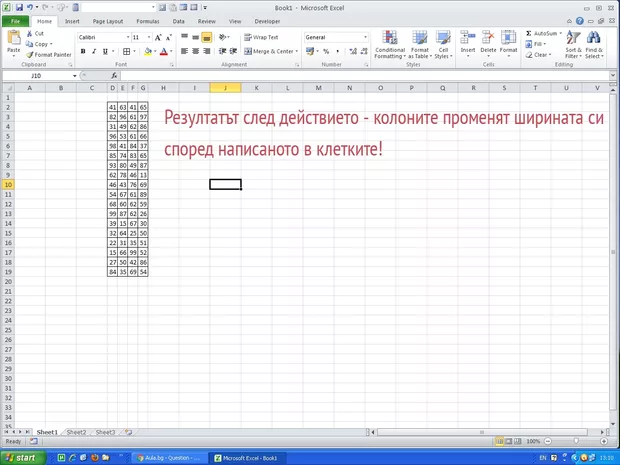Apply the red Font Color
620x465 pixels.
(164, 51)
